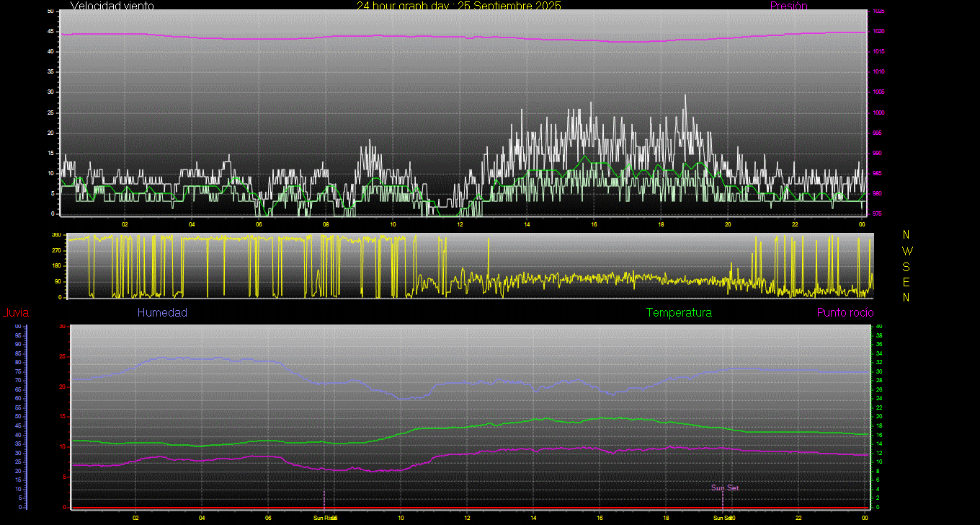
Task: Click the 24 hour graph day title
Action: click(x=458, y=6)
